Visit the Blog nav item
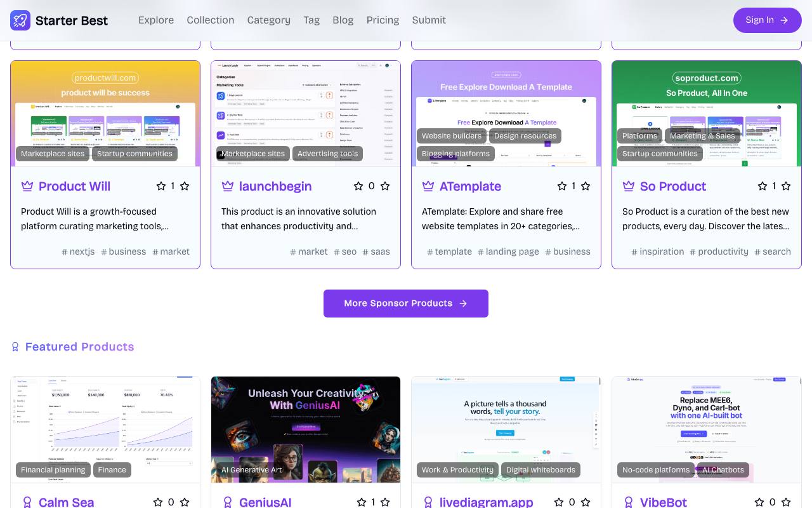This screenshot has height=508, width=812. point(343,20)
